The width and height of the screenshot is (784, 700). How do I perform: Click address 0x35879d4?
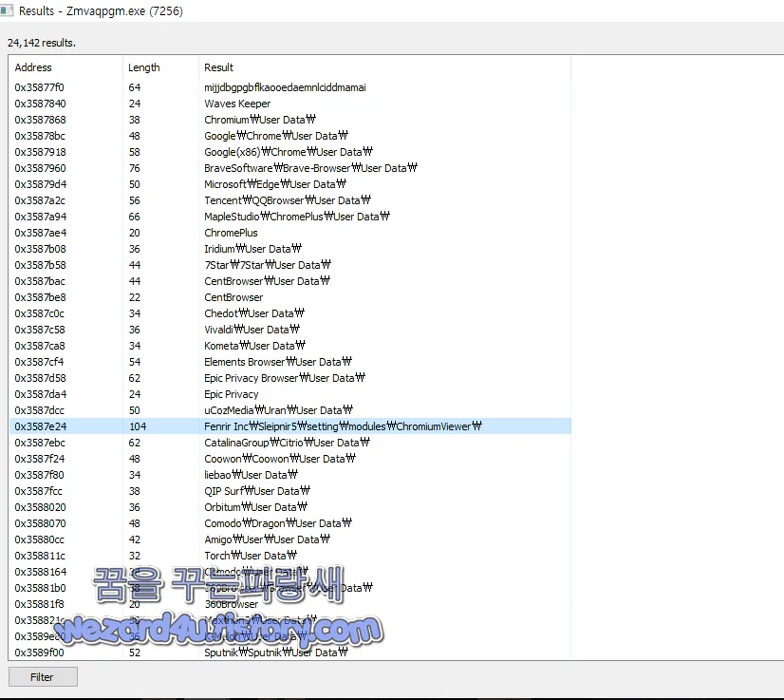[x=41, y=184]
